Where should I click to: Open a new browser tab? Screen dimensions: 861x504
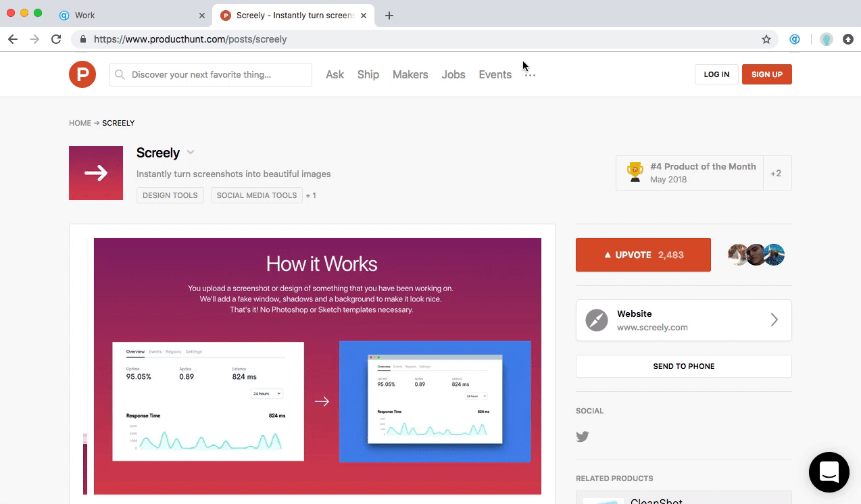coord(389,16)
